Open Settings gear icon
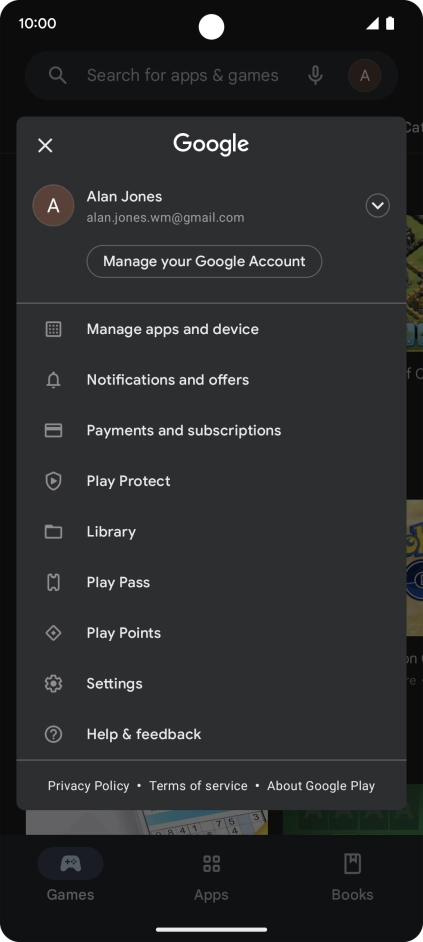 pyautogui.click(x=53, y=684)
